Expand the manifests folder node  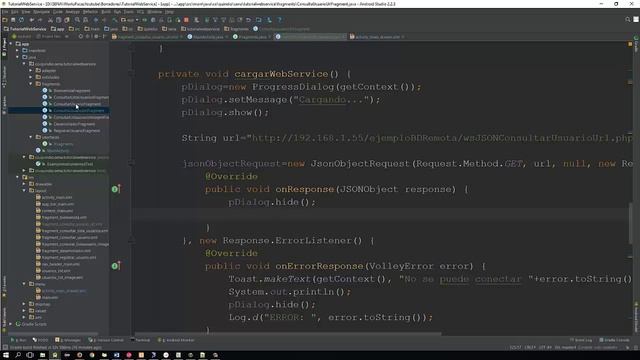[18, 51]
